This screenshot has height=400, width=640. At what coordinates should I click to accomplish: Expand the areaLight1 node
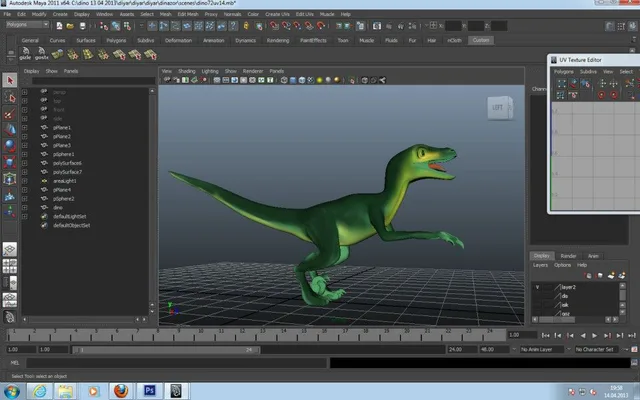coord(24,181)
